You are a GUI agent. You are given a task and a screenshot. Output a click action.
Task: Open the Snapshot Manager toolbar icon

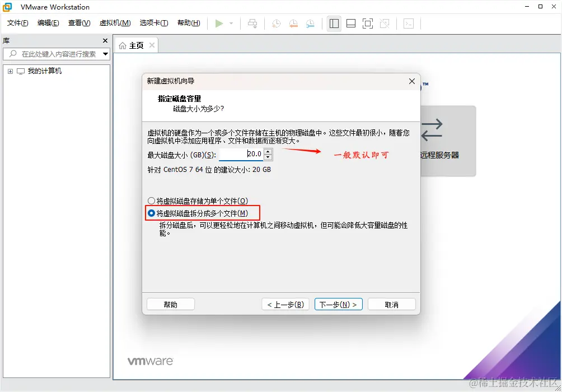tap(311, 24)
